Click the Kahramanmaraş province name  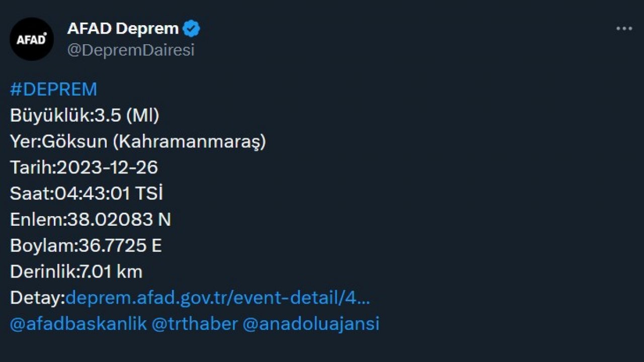(x=189, y=142)
